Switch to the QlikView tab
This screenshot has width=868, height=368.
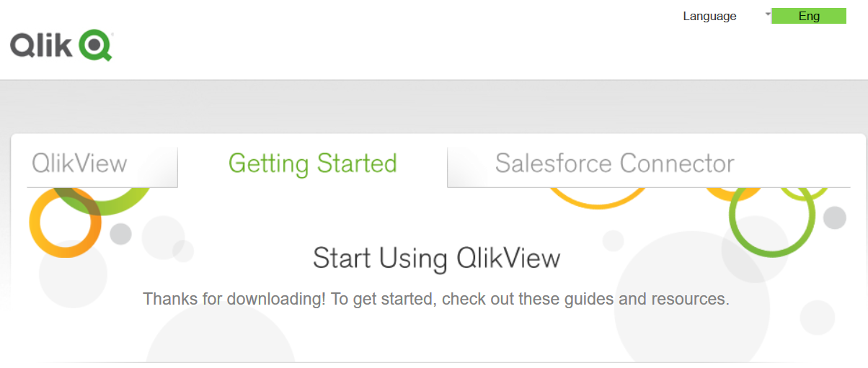[79, 163]
